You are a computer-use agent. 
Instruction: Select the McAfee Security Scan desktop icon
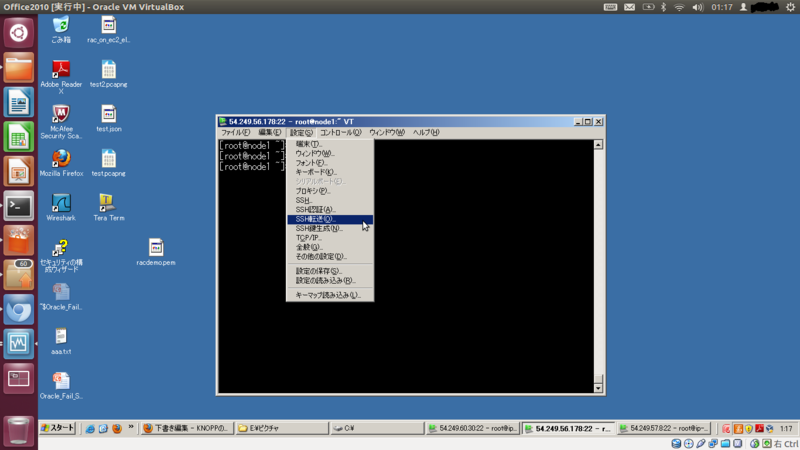click(61, 120)
